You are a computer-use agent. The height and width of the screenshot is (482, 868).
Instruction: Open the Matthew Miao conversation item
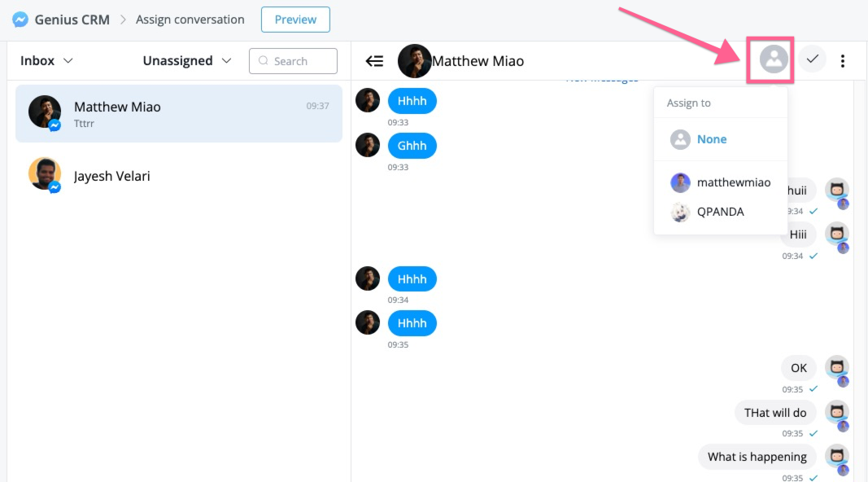(179, 113)
